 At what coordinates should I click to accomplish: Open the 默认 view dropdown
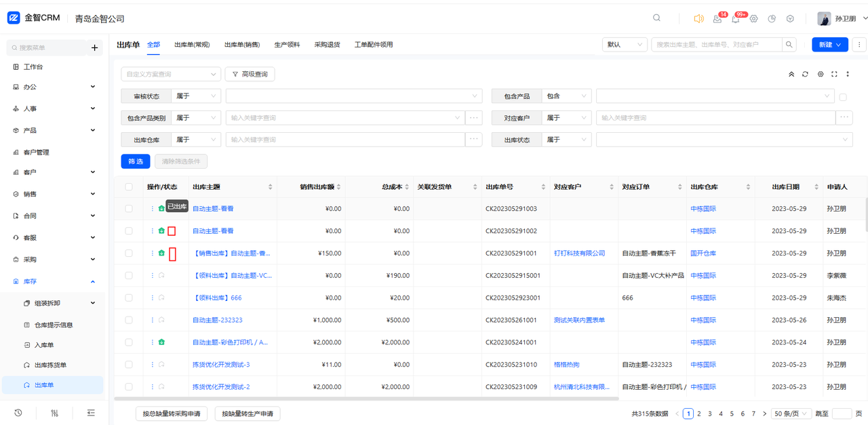(x=625, y=45)
